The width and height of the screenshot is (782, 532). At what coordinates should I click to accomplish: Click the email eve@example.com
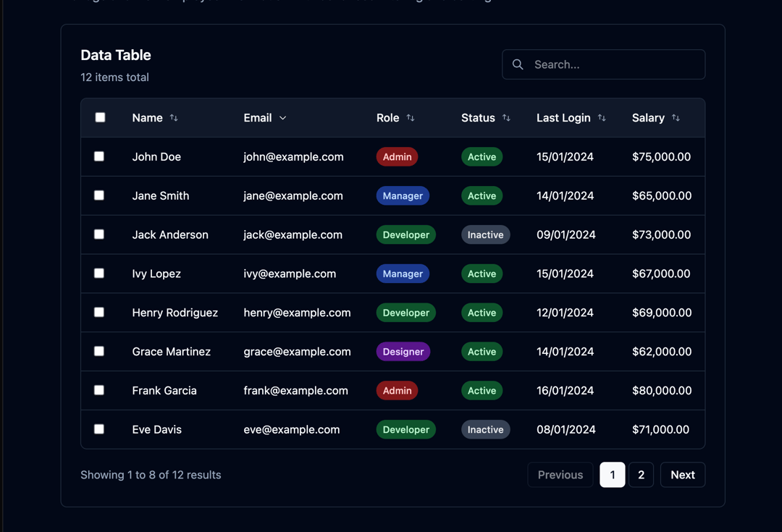point(291,429)
